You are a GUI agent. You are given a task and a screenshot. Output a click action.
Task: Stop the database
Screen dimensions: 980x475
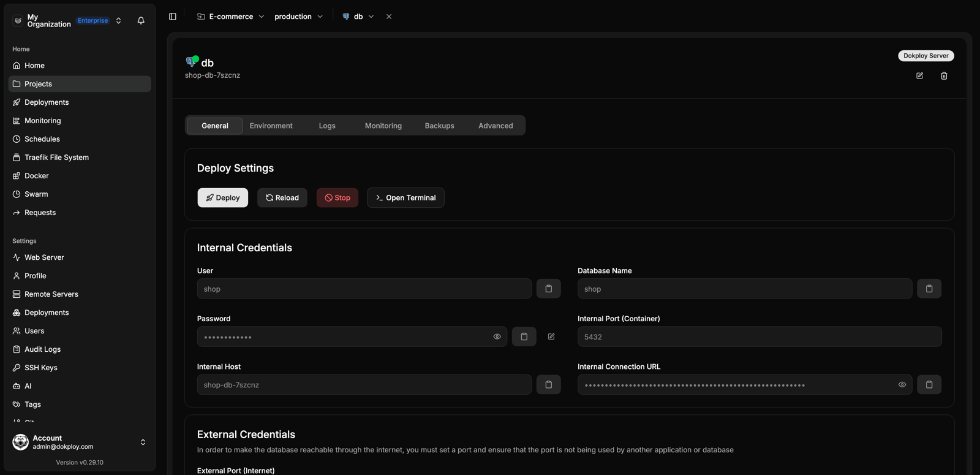tap(337, 198)
